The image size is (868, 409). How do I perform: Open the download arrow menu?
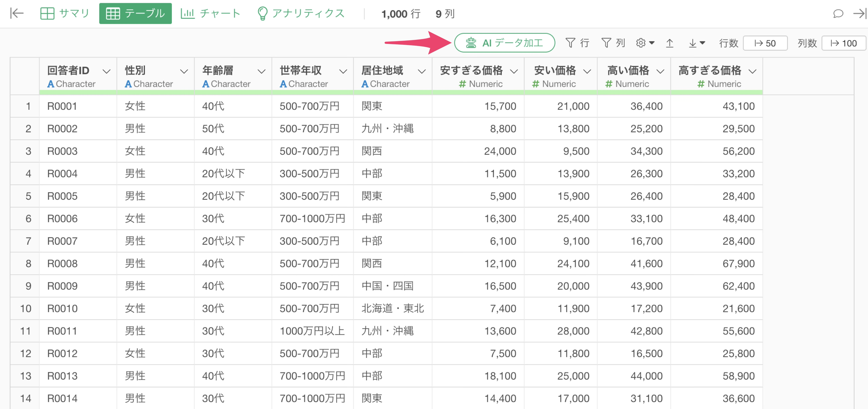pyautogui.click(x=696, y=43)
